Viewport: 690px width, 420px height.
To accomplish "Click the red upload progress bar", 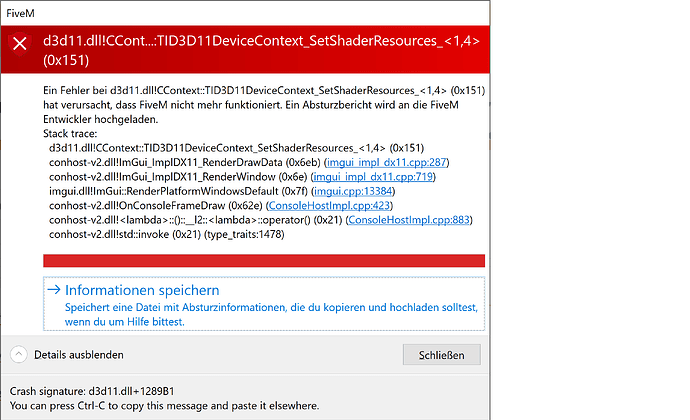I will [x=264, y=261].
